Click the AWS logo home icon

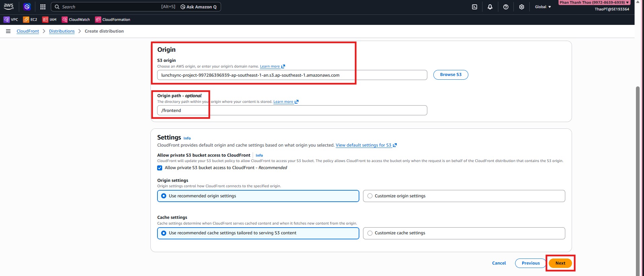tap(8, 6)
